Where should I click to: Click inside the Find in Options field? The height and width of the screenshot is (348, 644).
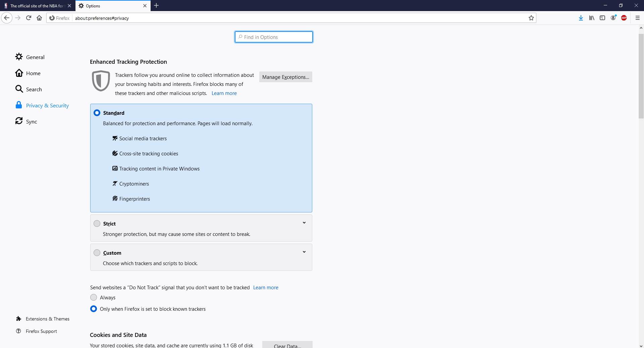[x=273, y=37]
